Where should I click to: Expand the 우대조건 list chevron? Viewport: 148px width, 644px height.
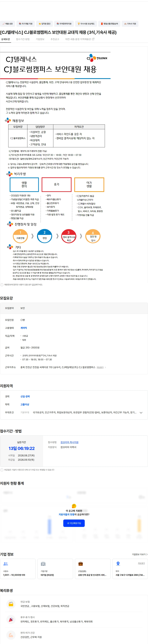tap(141, 413)
